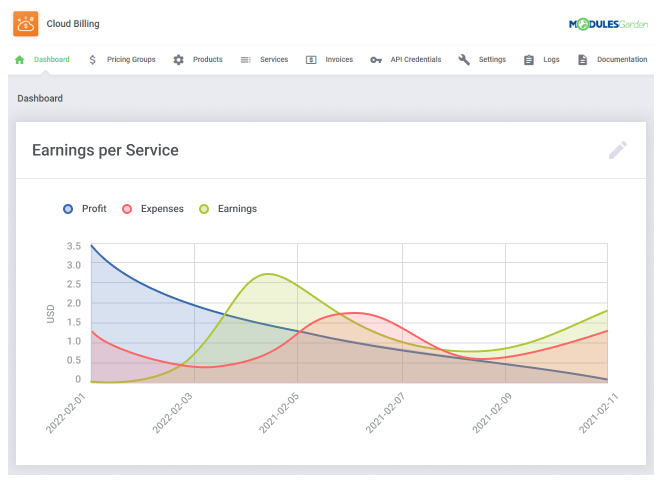This screenshot has width=662, height=486.
Task: Click the blue Profit line start point
Action: pos(92,245)
